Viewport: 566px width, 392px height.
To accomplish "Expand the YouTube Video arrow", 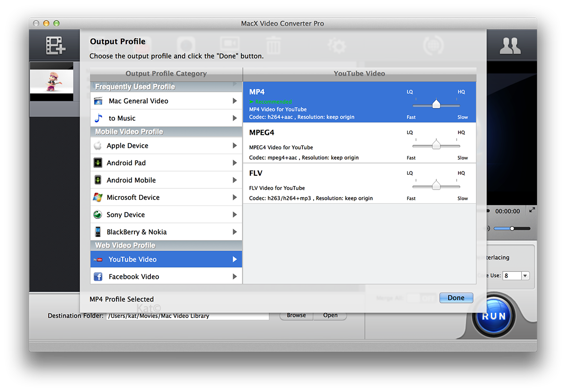I will (234, 260).
